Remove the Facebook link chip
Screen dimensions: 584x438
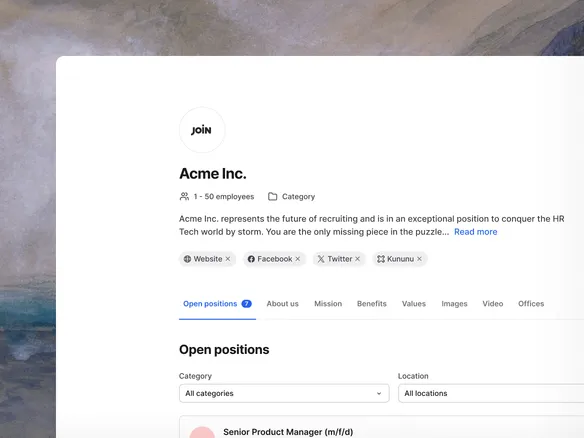(x=298, y=258)
